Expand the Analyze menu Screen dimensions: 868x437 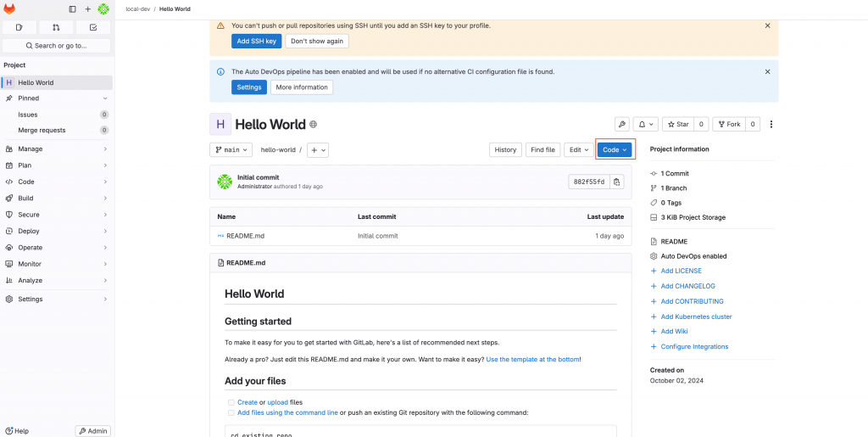click(x=57, y=280)
